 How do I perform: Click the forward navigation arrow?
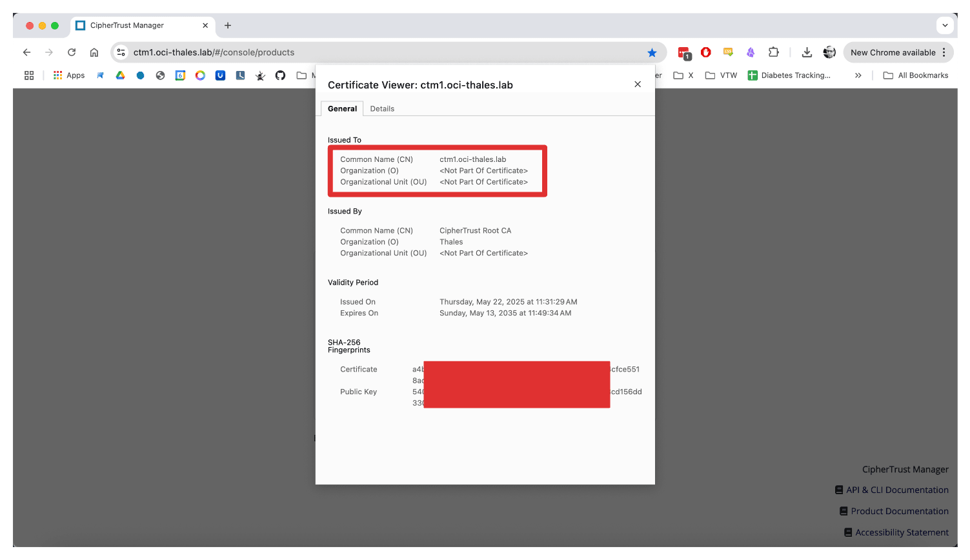(49, 52)
